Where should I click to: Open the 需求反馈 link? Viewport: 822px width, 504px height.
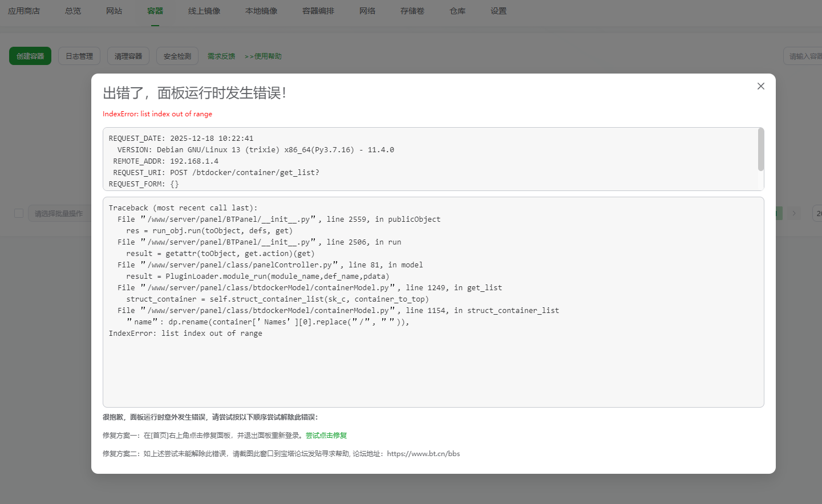click(221, 55)
